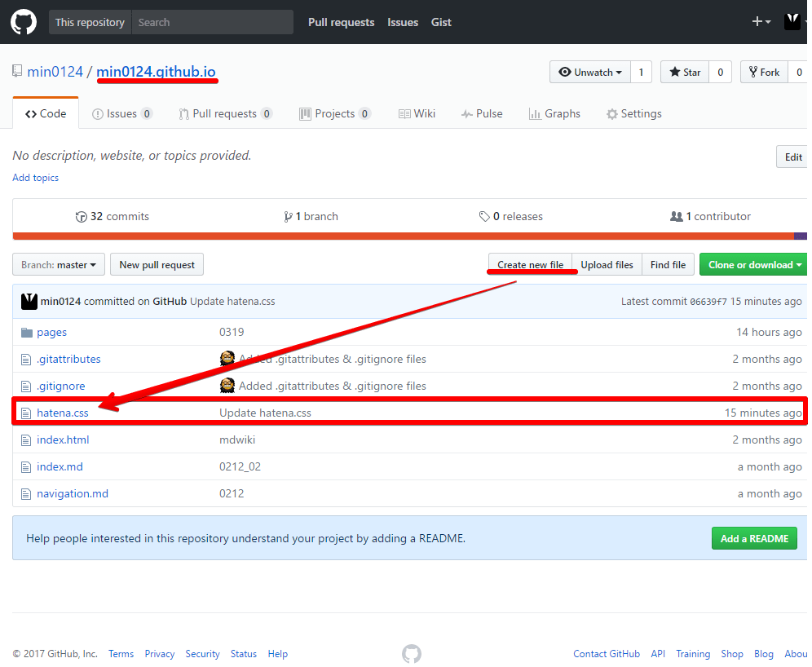View the 1 branch list
The width and height of the screenshot is (812, 667).
tap(311, 216)
